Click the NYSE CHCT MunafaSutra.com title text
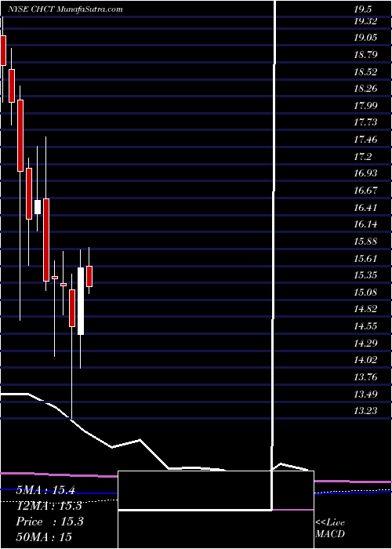 pos(65,9)
